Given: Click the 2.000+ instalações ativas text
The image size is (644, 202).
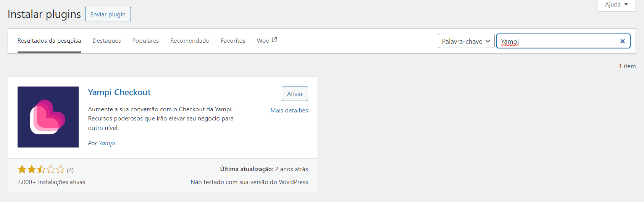Looking at the screenshot, I should click(51, 182).
